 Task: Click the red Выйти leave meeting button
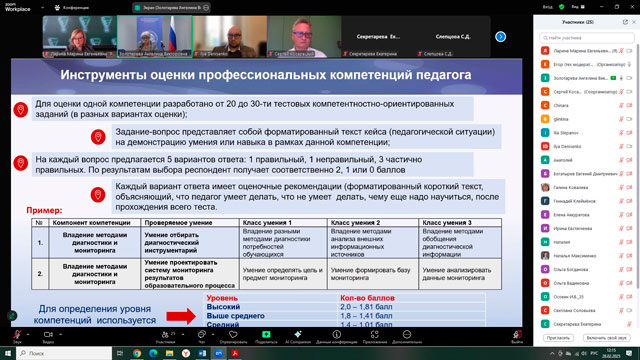[517, 336]
